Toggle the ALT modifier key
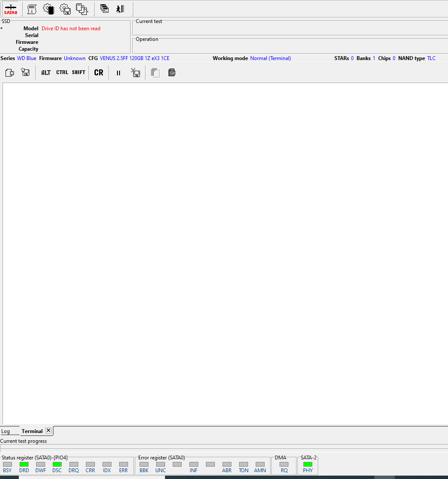Viewport: 448px width, 479px height. tap(46, 73)
